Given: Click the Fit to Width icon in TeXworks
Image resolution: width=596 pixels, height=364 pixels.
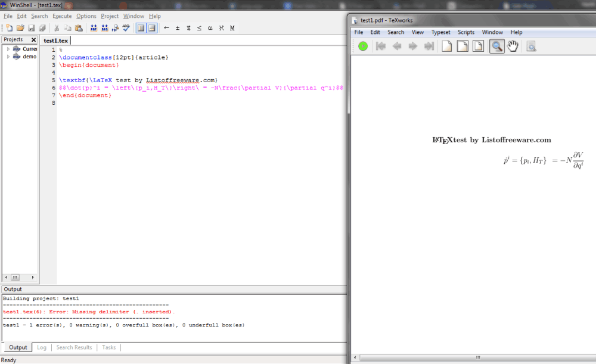Looking at the screenshot, I should pos(462,46).
